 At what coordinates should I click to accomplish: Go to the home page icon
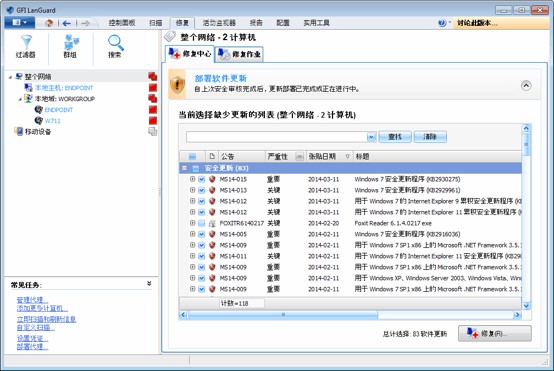coord(49,23)
